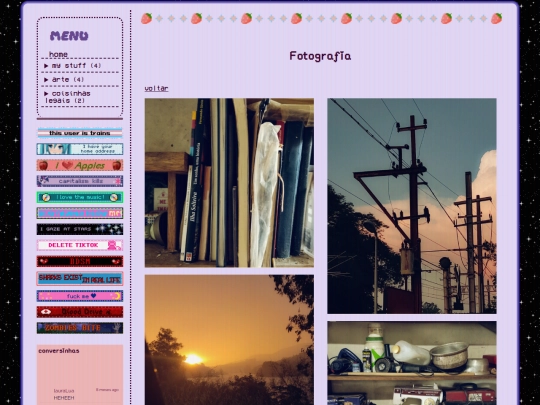This screenshot has height=405, width=540.
Task: Open the power lines at dusk photo
Action: point(412,206)
